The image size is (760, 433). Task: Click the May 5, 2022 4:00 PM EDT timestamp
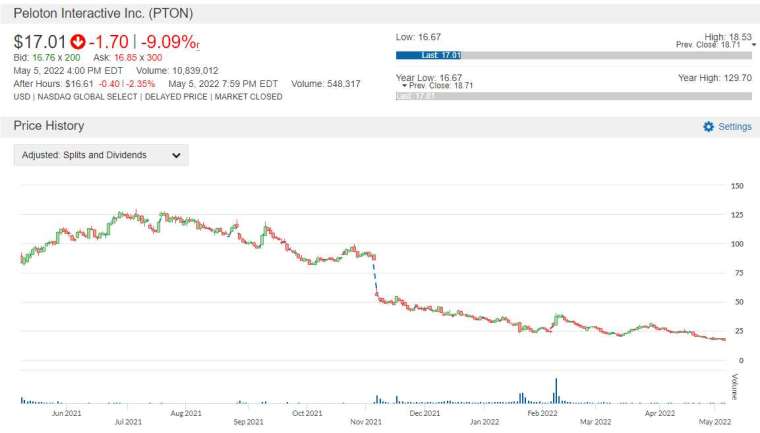click(x=68, y=71)
